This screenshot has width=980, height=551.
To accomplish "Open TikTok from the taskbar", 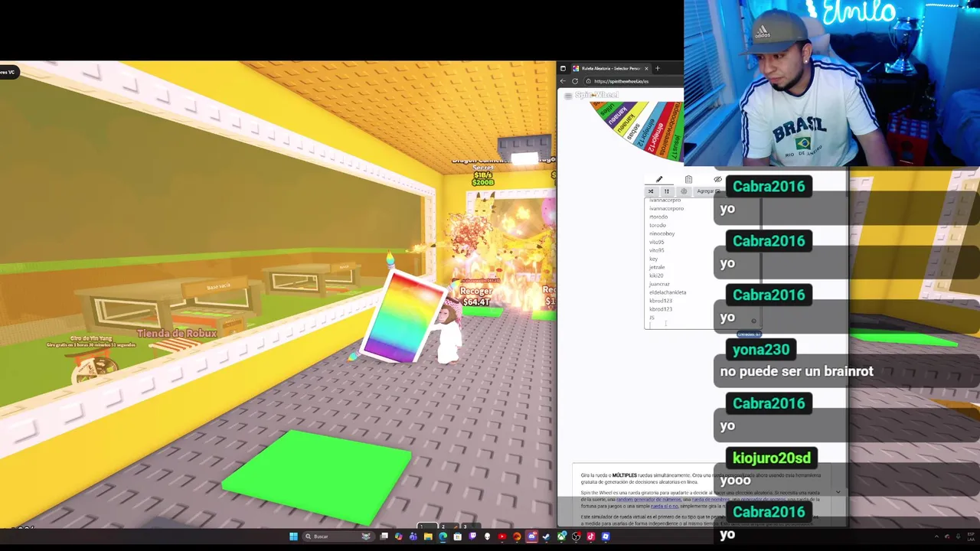I will tap(590, 536).
